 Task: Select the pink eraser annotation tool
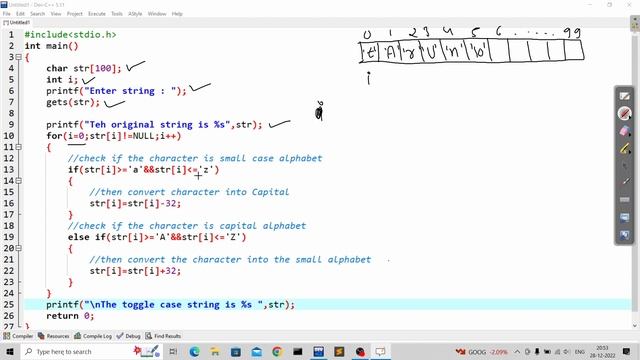[624, 131]
